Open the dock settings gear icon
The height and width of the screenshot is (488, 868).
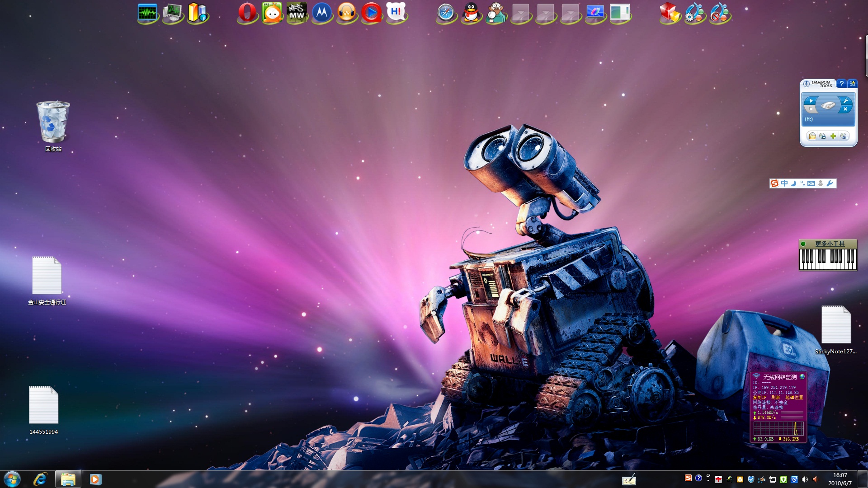[x=695, y=12]
